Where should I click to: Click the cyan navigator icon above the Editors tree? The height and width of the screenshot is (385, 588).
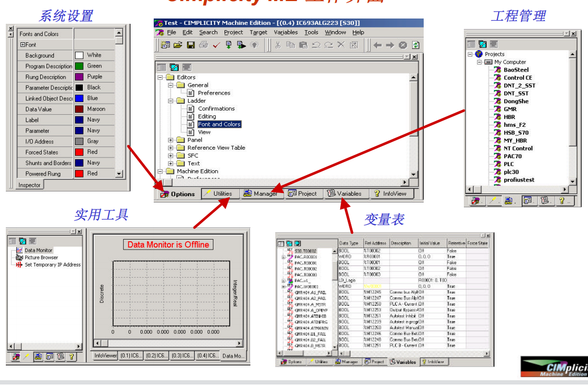point(174,67)
